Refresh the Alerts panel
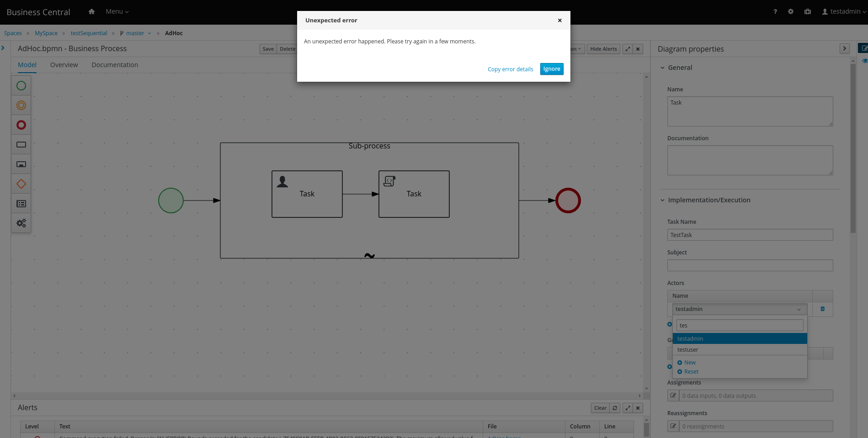 coord(615,408)
